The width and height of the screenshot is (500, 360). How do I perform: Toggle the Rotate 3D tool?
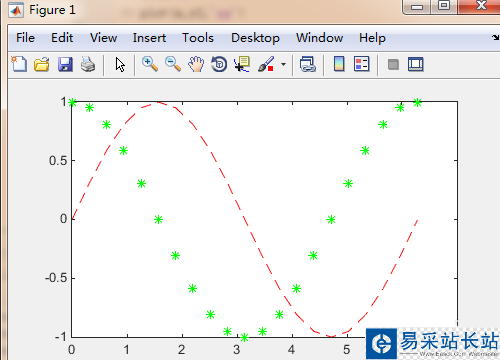tap(219, 64)
